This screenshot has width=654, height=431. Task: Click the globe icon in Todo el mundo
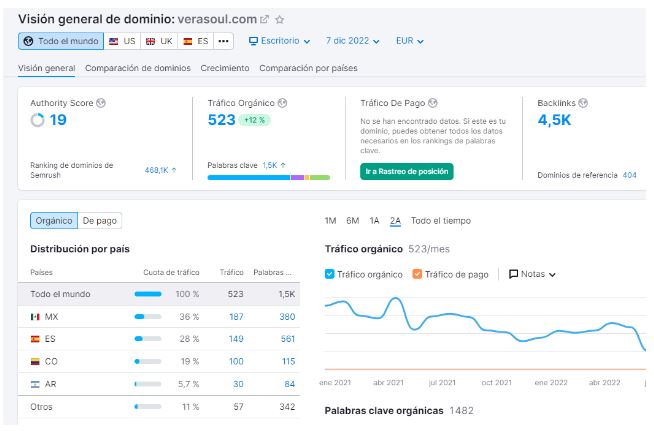28,41
